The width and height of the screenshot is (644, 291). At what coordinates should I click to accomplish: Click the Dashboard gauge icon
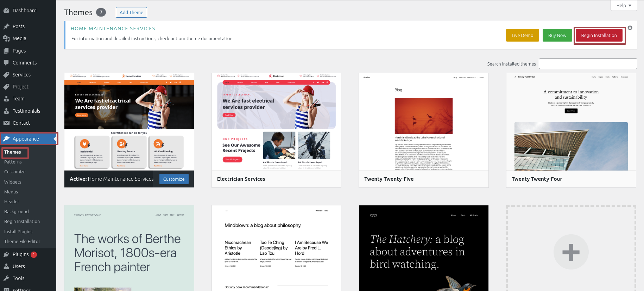point(6,11)
